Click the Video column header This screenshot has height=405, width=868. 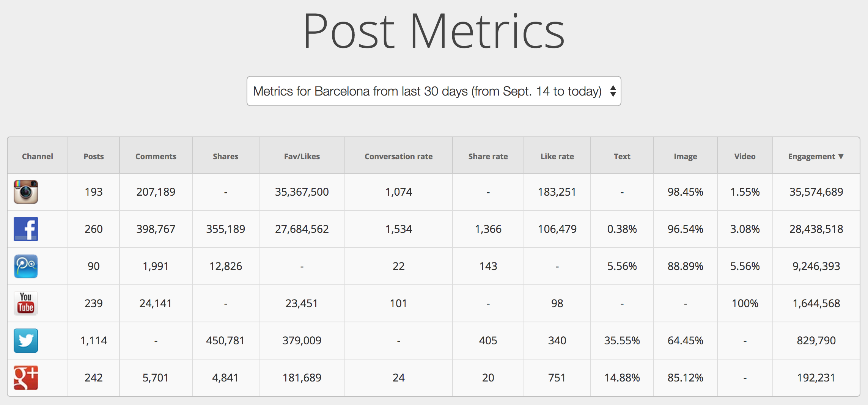pos(745,156)
